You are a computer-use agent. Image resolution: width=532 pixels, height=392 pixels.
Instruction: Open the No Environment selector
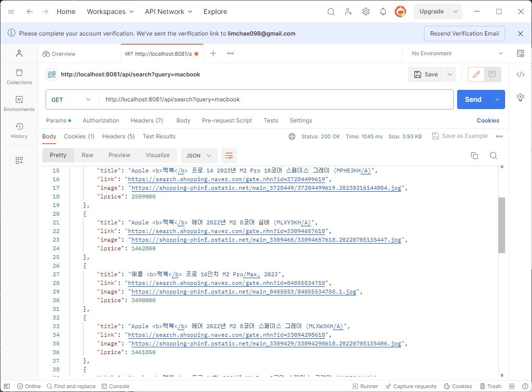[458, 54]
